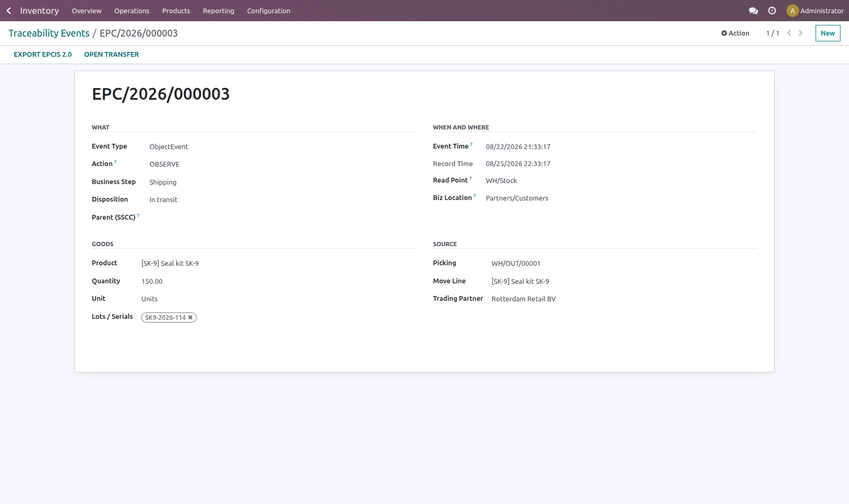Screen dimensions: 849x504
Task: Open the activities clock icon
Action: (x=772, y=11)
